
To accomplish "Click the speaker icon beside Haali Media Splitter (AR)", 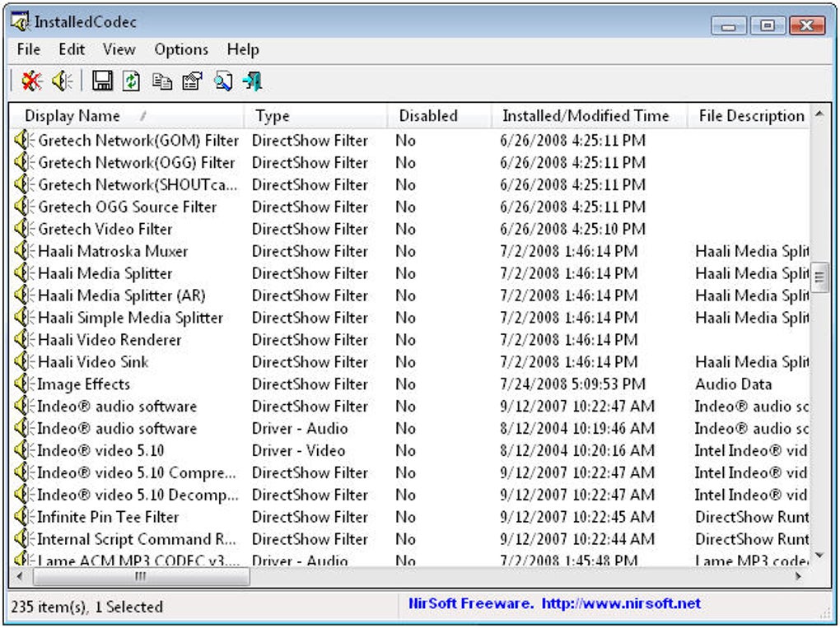I will click(24, 295).
